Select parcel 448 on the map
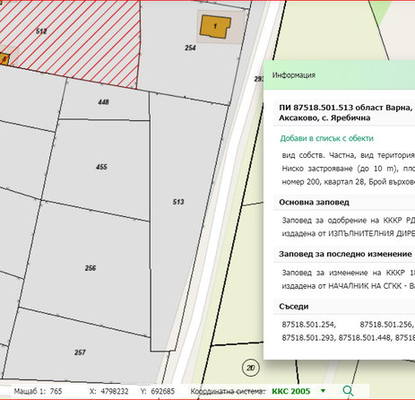Viewport: 415px width, 400px height. [x=103, y=102]
